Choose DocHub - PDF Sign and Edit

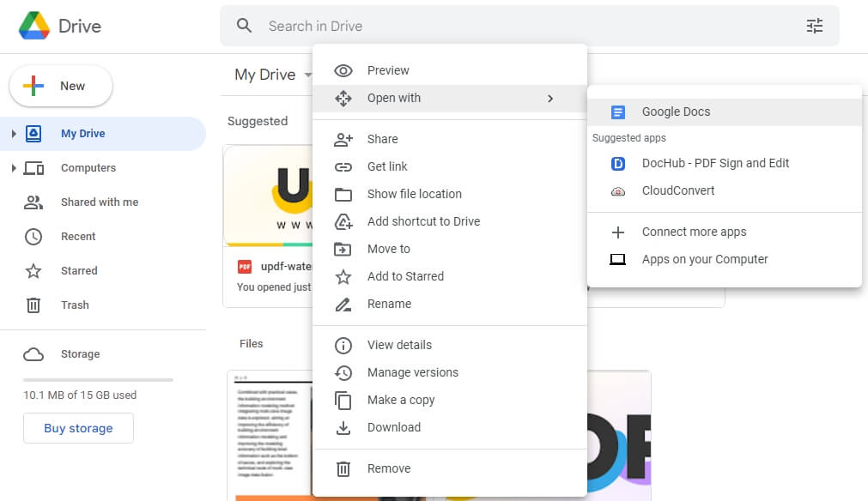pyautogui.click(x=725, y=164)
